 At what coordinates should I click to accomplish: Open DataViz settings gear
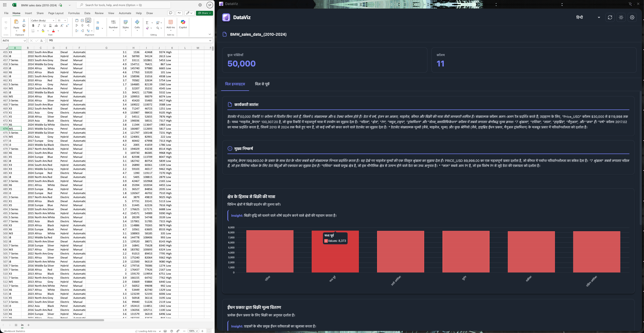(632, 17)
